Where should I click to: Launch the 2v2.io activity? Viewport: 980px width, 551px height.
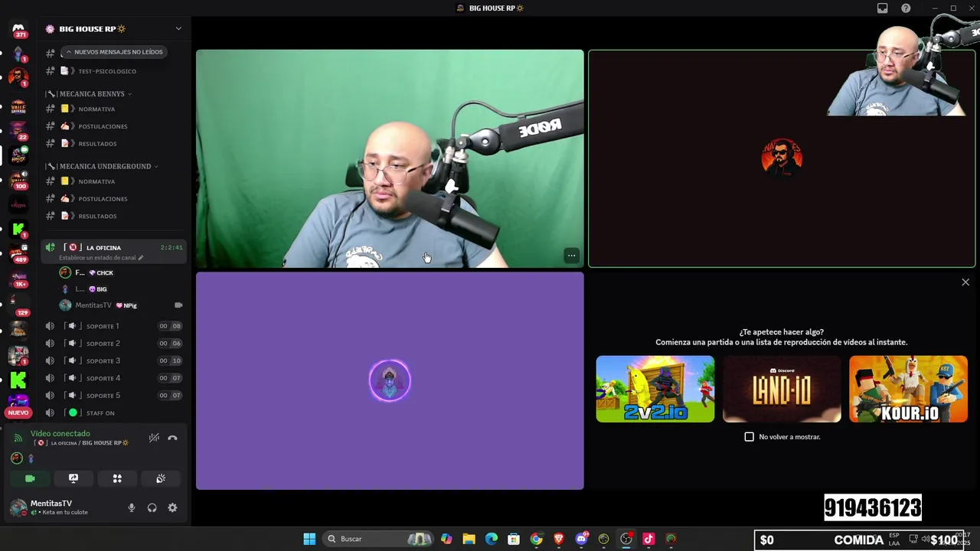click(x=655, y=389)
